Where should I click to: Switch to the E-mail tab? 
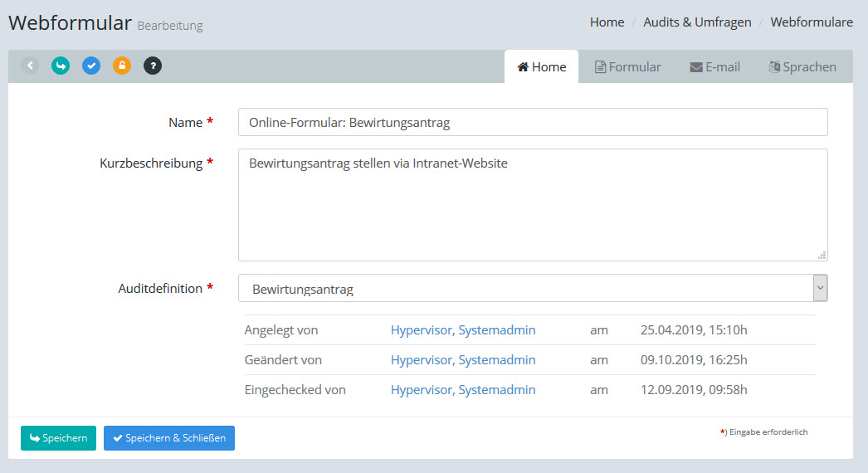714,67
